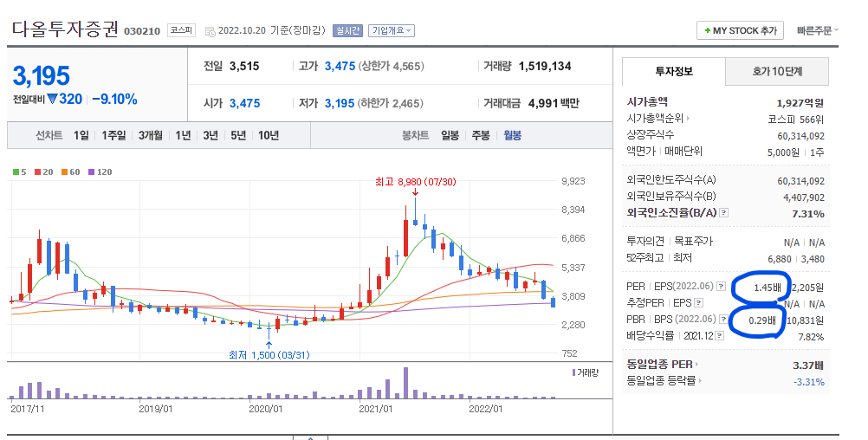Click the 최고 8,980 (07/30) chart marker
The image size is (868, 440).
coord(415,182)
